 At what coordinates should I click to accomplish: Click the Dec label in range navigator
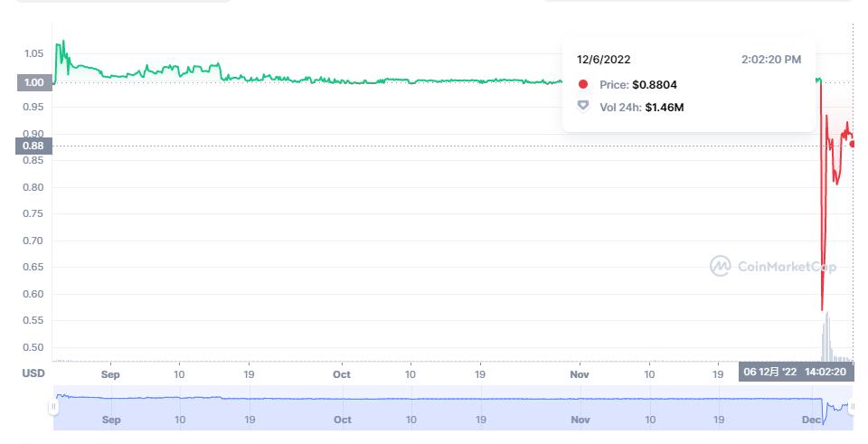click(x=812, y=420)
